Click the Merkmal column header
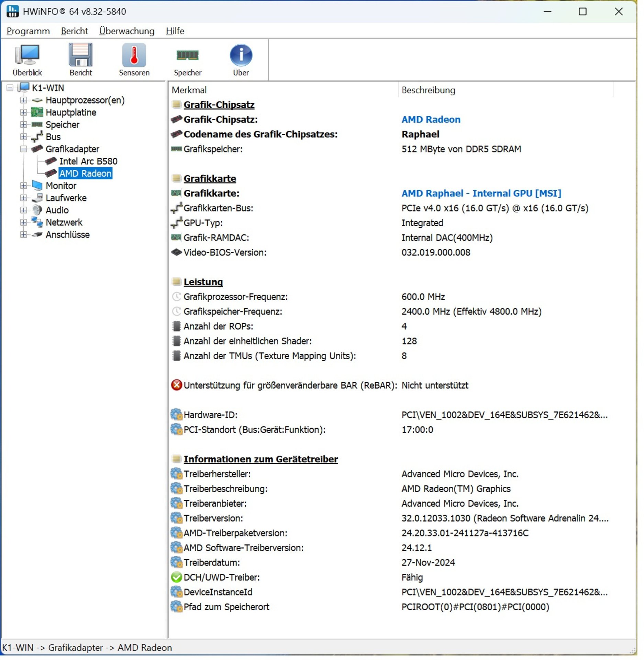This screenshot has height=660, width=644. click(284, 90)
